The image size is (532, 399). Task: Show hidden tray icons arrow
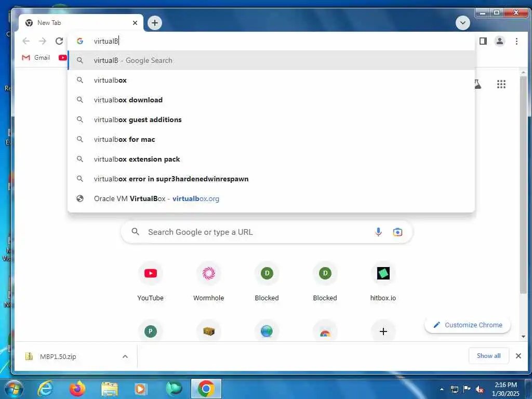click(442, 389)
